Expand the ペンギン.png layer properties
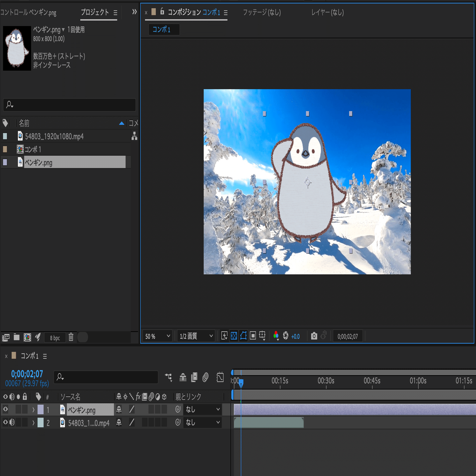Viewport: 476px width, 476px height. [33, 409]
